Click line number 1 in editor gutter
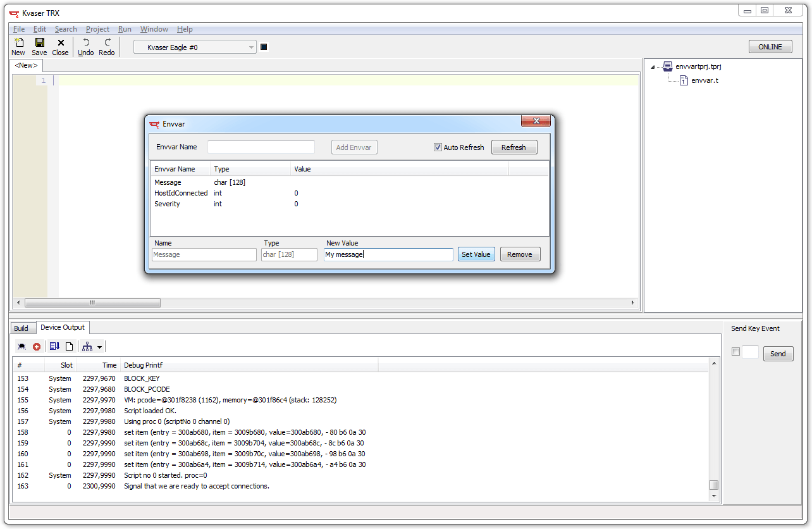Viewport: 812px width, 529px height. click(44, 80)
